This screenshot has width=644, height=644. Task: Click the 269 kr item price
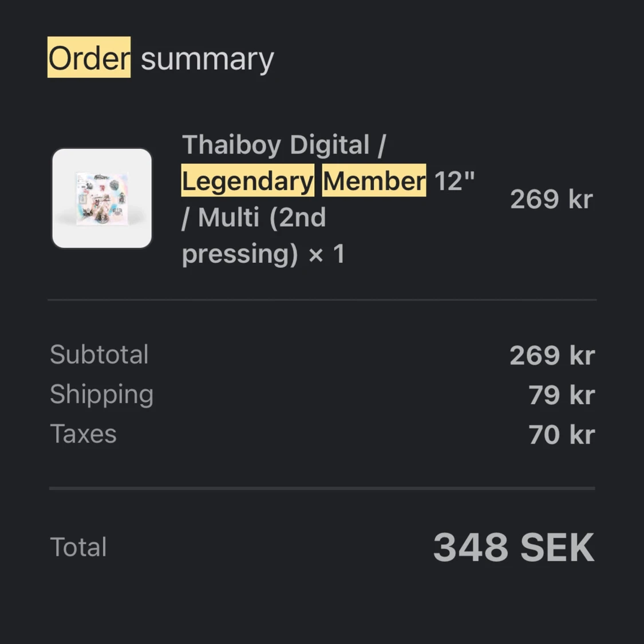pyautogui.click(x=552, y=199)
